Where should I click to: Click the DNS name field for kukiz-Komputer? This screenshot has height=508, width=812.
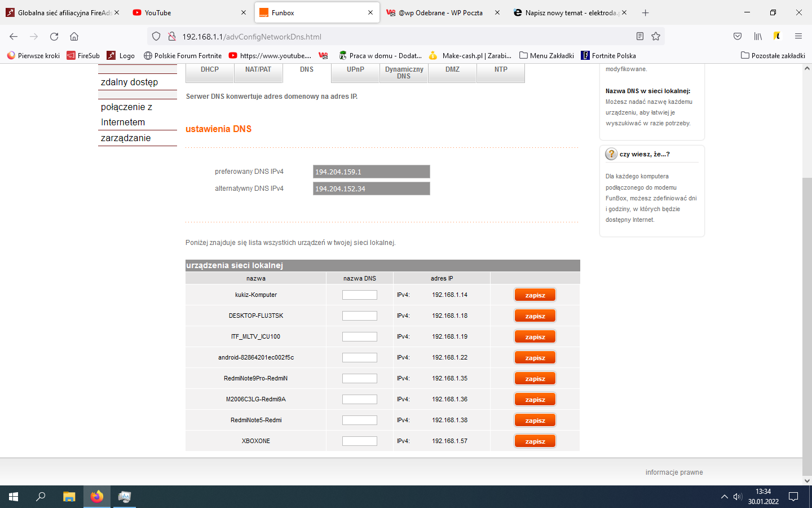click(x=360, y=295)
